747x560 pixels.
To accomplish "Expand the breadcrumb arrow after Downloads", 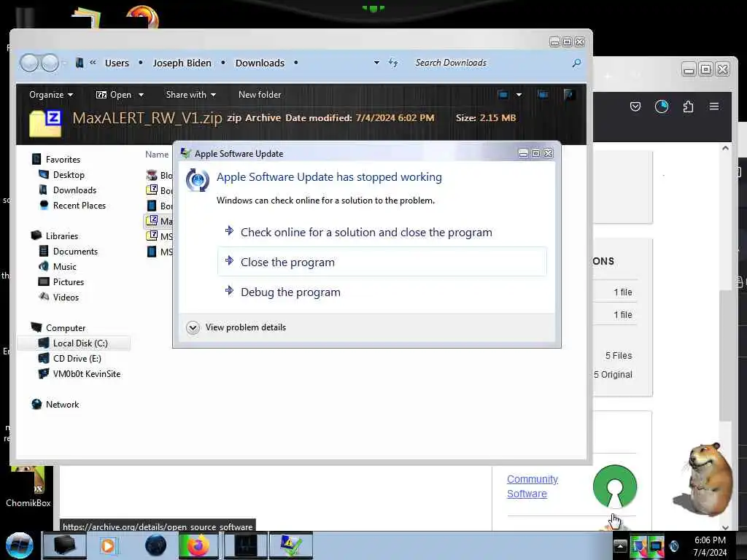I will click(296, 63).
